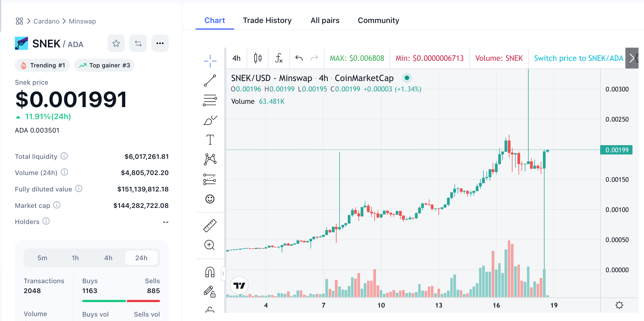
Task: Open the indicators fx menu
Action: (279, 58)
